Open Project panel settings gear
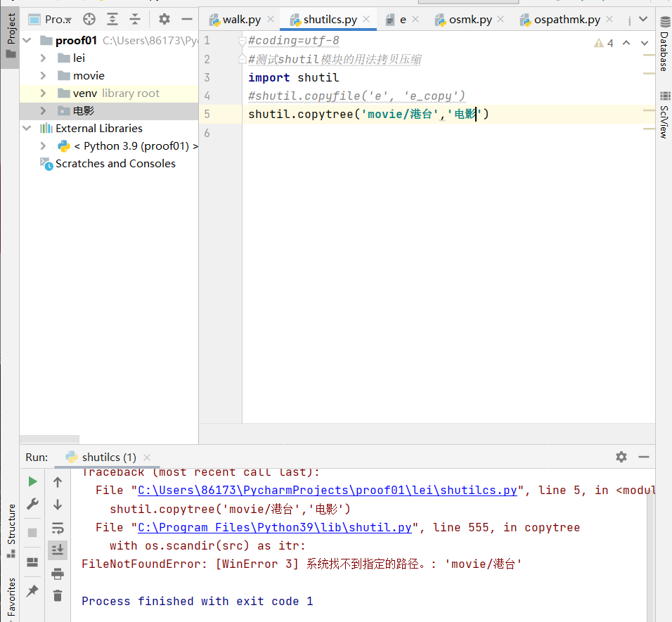 tap(164, 19)
